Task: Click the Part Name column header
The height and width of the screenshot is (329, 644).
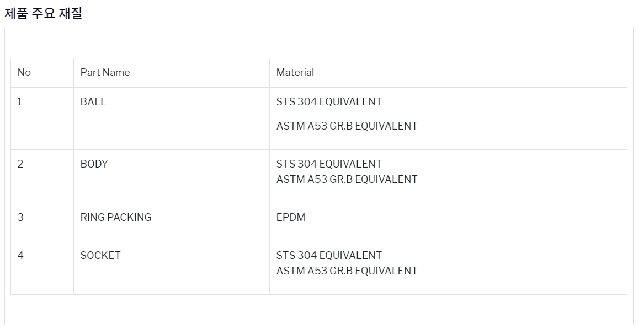Action: click(171, 73)
